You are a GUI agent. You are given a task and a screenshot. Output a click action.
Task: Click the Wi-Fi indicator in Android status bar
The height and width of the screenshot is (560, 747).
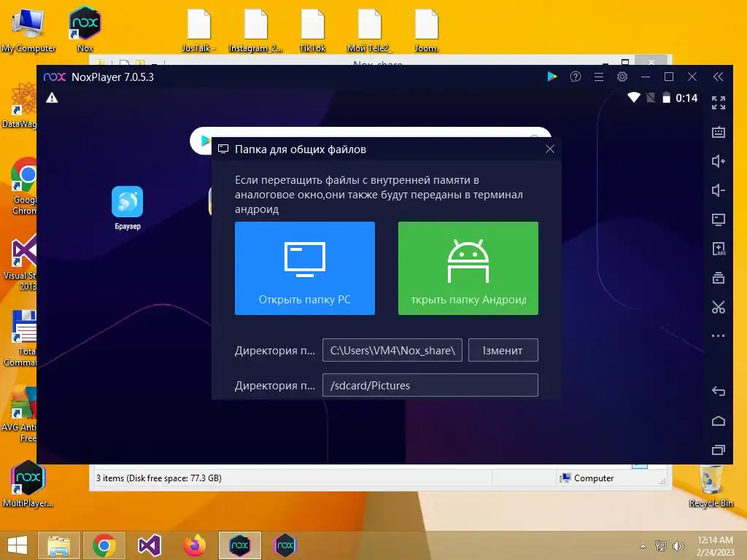[x=634, y=98]
